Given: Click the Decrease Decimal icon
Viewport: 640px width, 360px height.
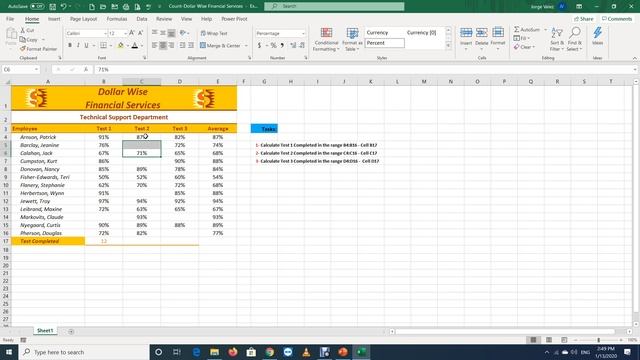Looking at the screenshot, I should [x=302, y=45].
